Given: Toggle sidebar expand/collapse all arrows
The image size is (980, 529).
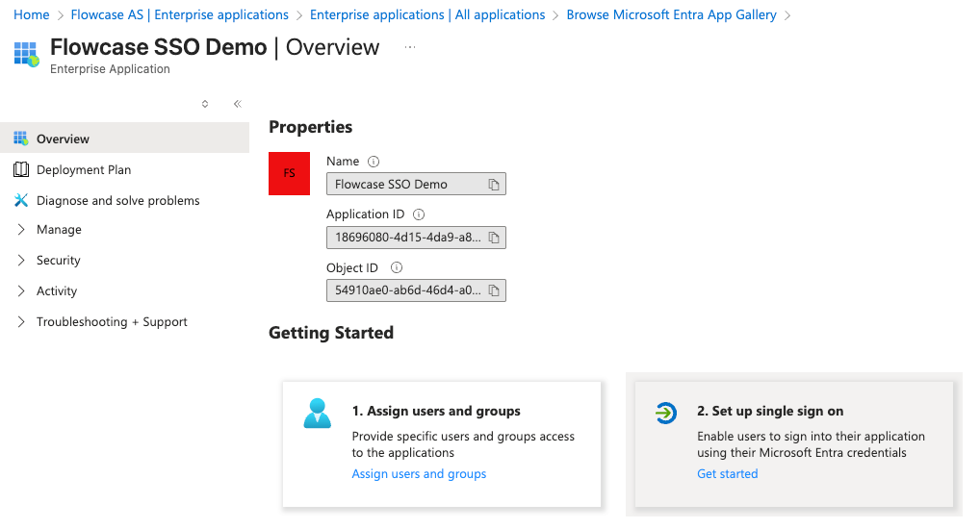Looking at the screenshot, I should 205,104.
